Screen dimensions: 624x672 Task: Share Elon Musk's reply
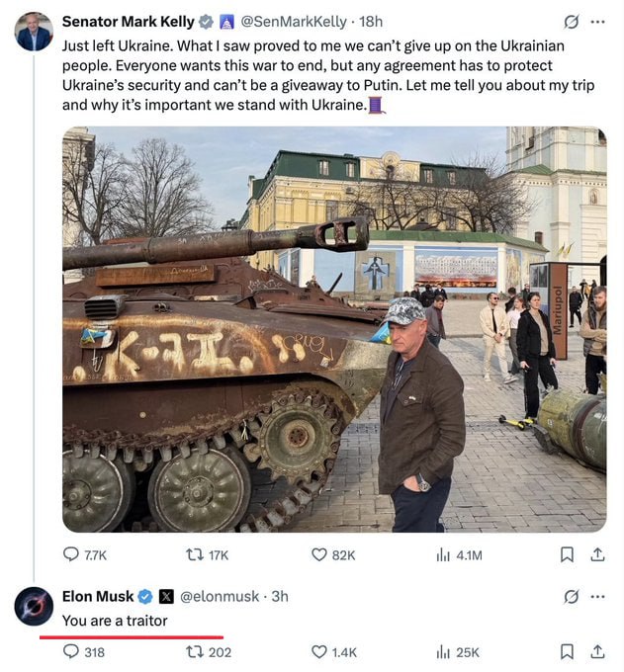(597, 652)
